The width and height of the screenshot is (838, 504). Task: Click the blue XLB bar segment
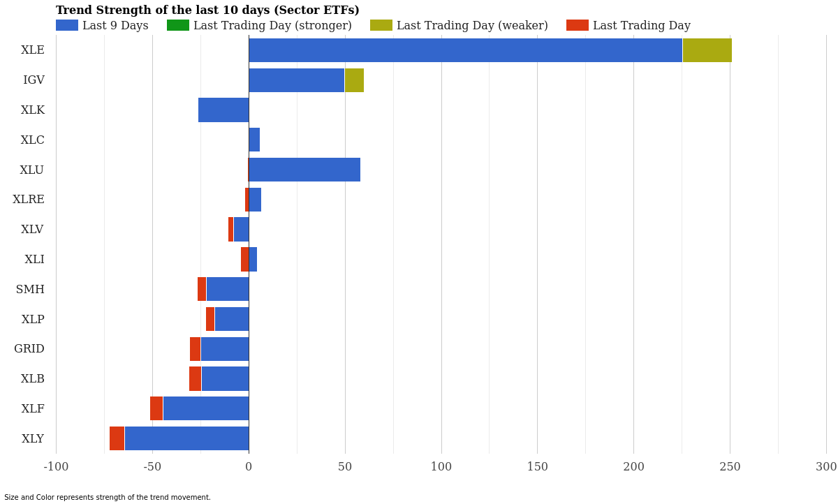coord(225,379)
